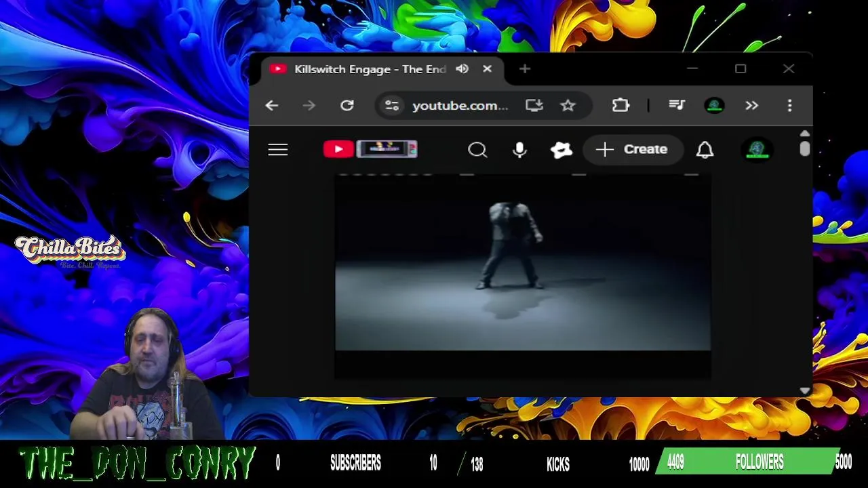The width and height of the screenshot is (868, 488).
Task: Open the browser extensions puzzle icon
Action: tap(620, 106)
